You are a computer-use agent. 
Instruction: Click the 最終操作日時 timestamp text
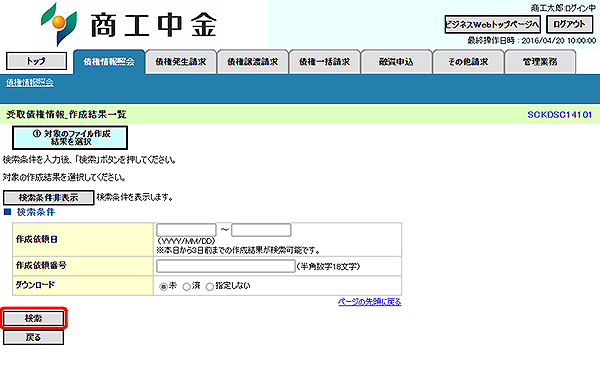click(x=532, y=41)
